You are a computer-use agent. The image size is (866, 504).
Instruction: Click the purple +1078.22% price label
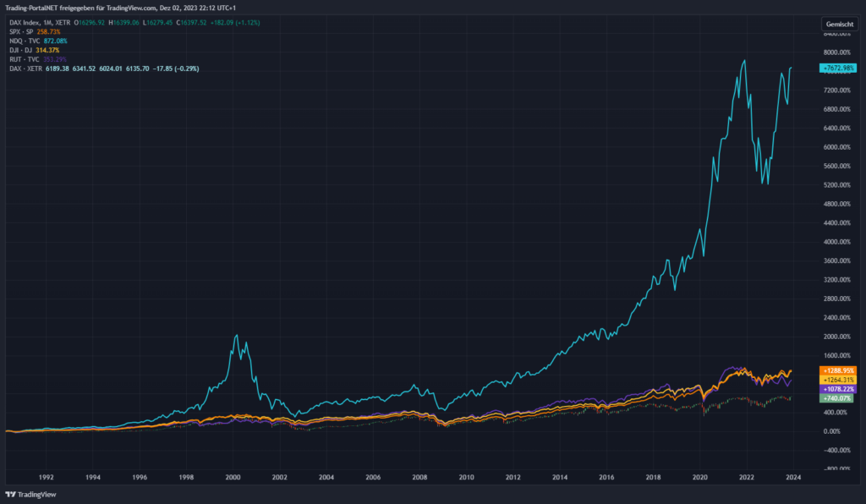click(838, 389)
